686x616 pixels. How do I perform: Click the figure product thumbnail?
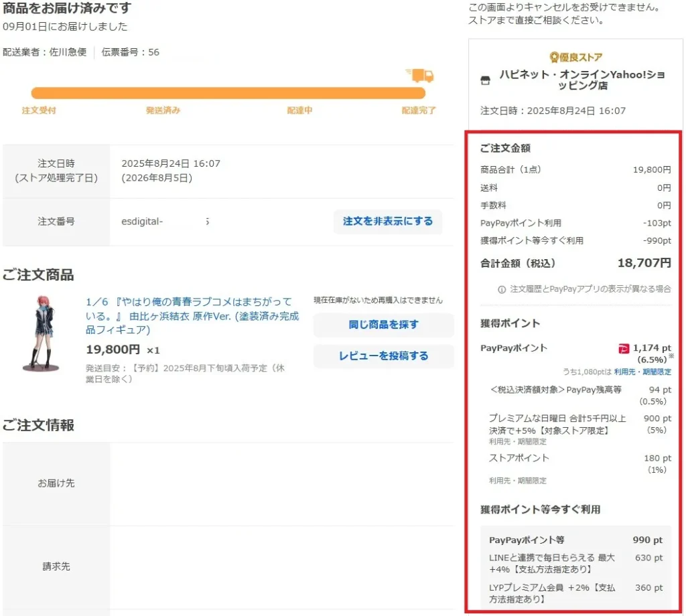click(42, 335)
